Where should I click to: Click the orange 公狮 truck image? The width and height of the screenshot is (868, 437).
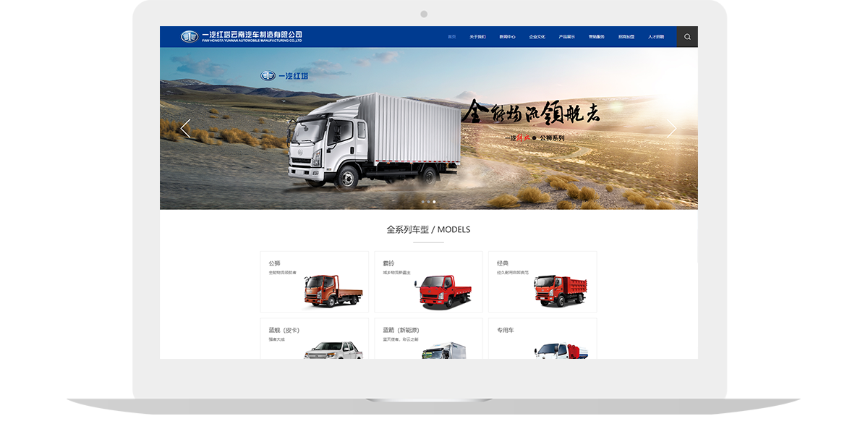click(x=333, y=291)
